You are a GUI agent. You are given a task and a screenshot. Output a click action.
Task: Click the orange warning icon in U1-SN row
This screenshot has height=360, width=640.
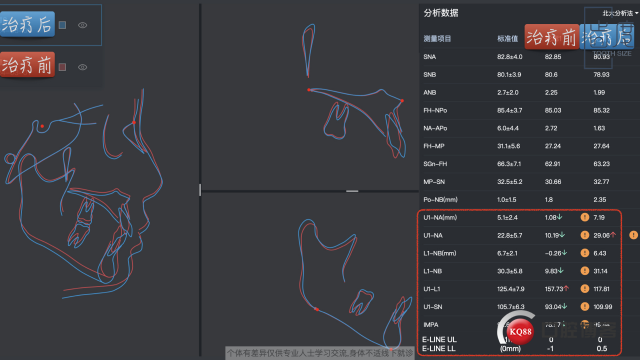point(585,307)
